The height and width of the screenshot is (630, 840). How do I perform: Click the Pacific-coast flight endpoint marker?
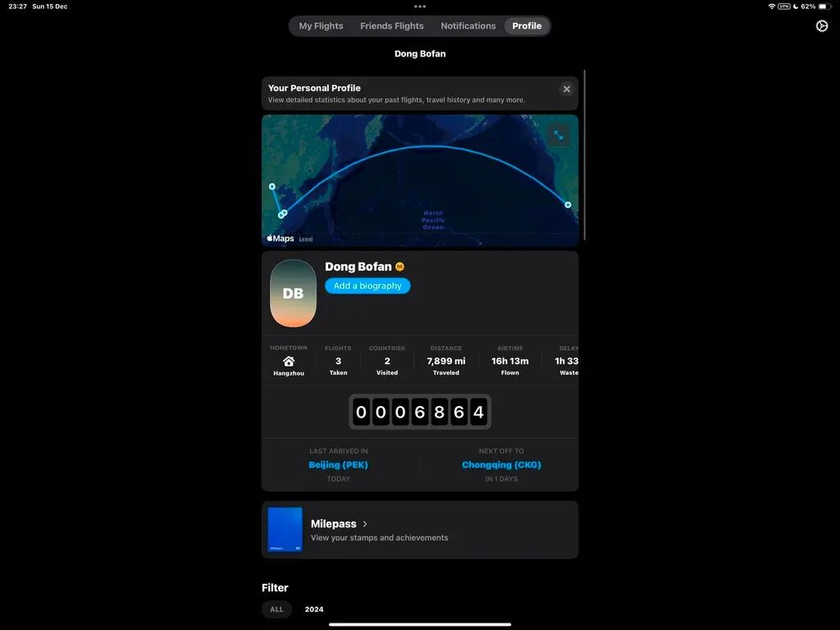click(568, 204)
